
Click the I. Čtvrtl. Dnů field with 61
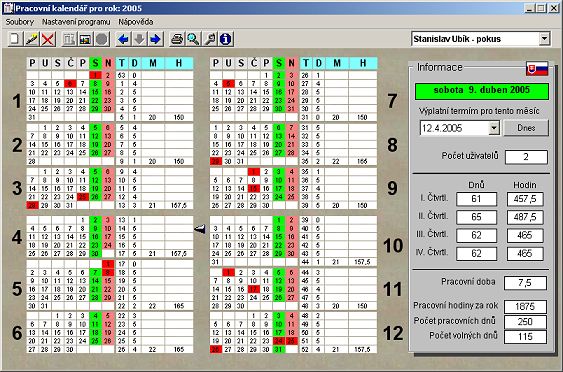tap(476, 199)
